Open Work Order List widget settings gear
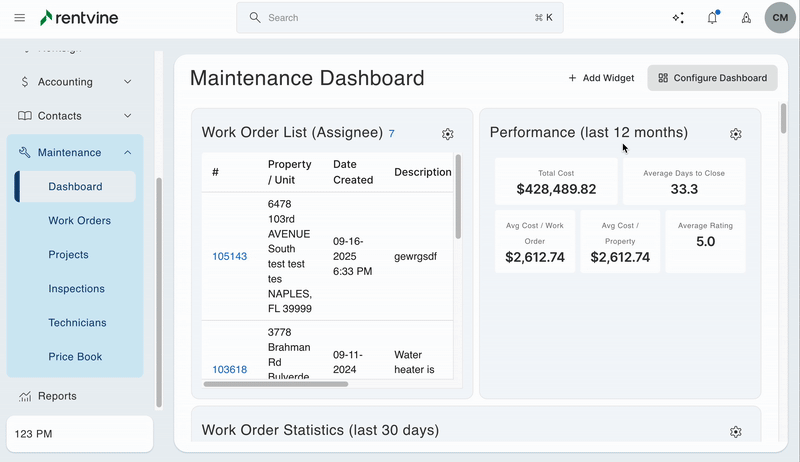Viewport: 800px width, 462px height. tap(448, 134)
